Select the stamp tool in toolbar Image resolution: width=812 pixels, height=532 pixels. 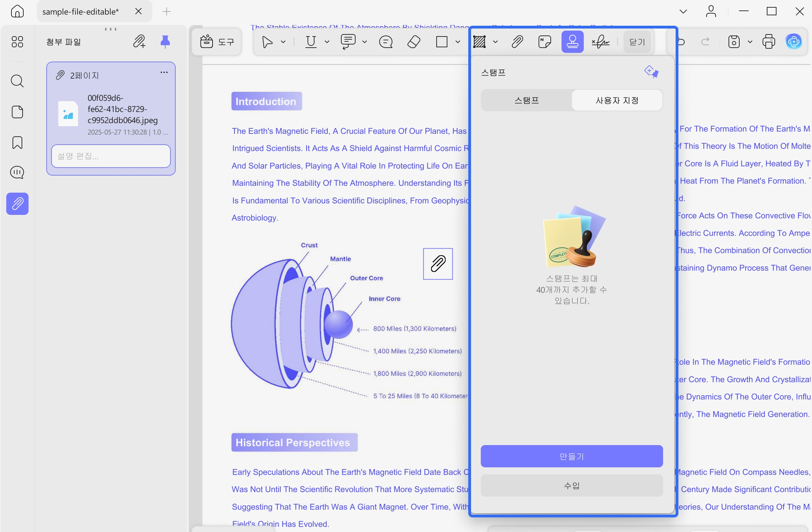[572, 42]
